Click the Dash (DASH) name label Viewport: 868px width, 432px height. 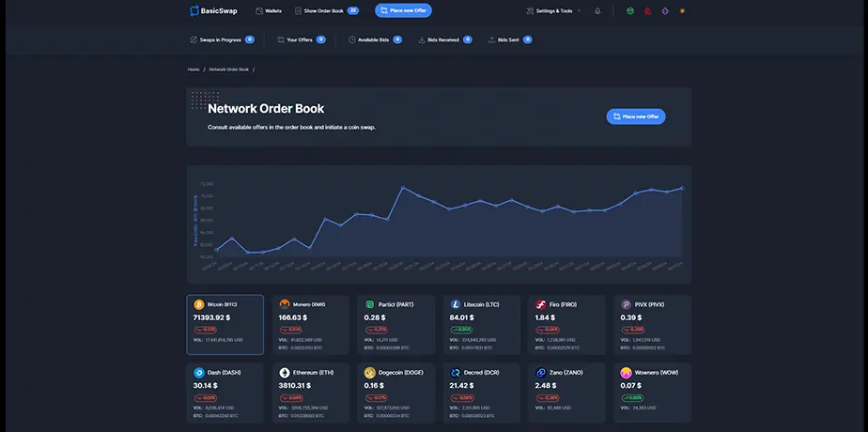point(225,372)
